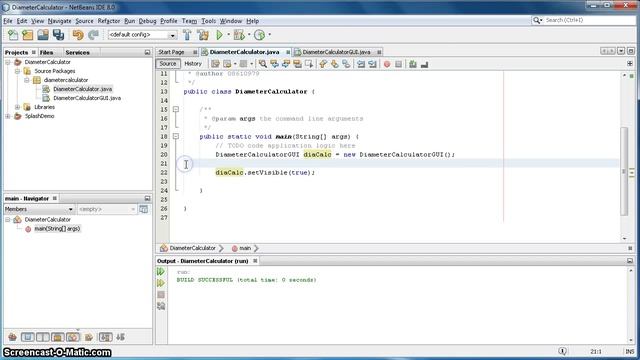This screenshot has width=640, height=360.
Task: Click the History view button
Action: click(x=193, y=64)
